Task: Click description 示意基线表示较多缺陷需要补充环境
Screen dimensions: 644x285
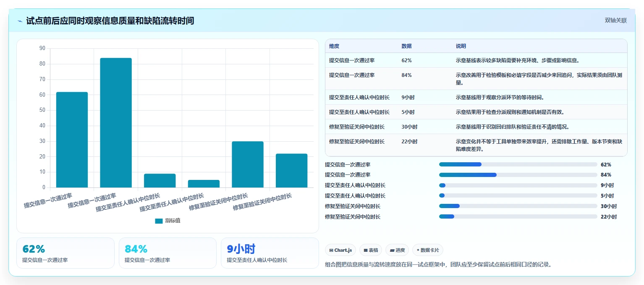Action: click(518, 61)
